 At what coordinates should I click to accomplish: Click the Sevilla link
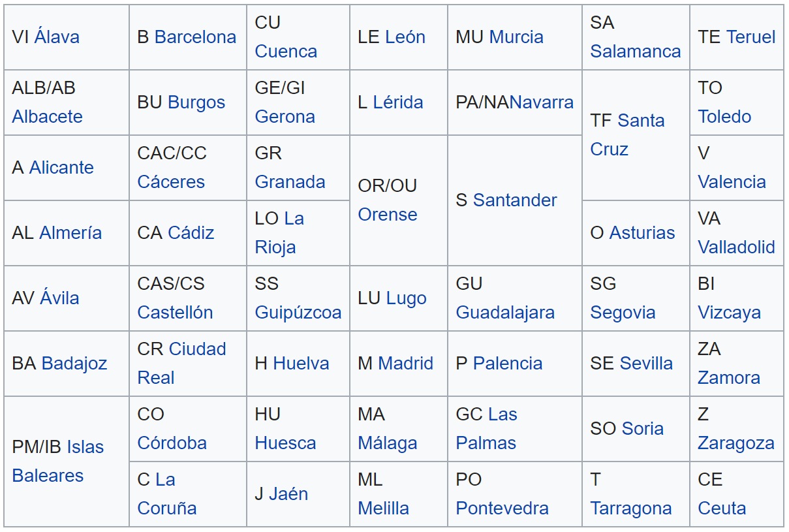(x=646, y=364)
